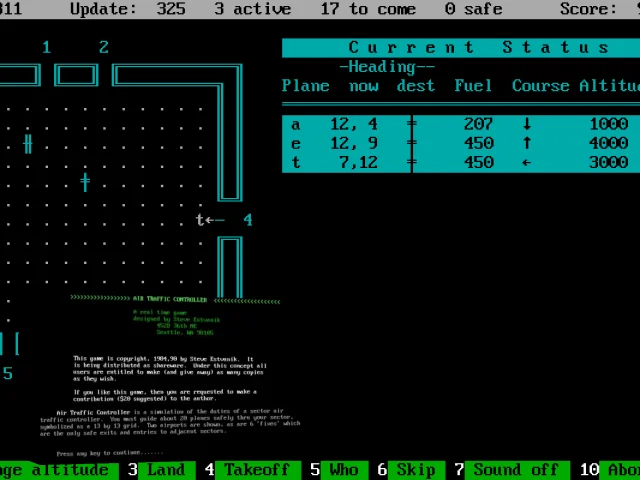This screenshot has height=480, width=640.
Task: Click the Altitude column header
Action: pos(610,86)
